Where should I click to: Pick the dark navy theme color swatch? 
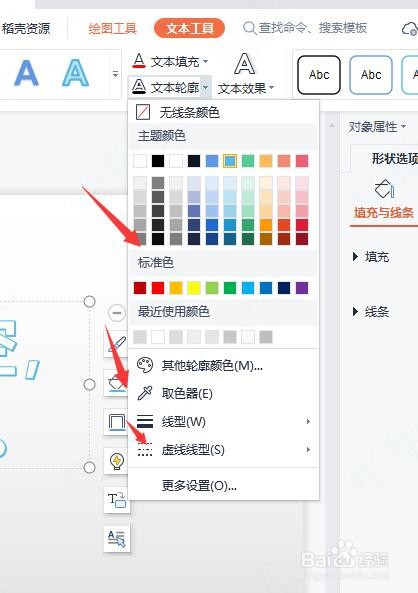(194, 161)
